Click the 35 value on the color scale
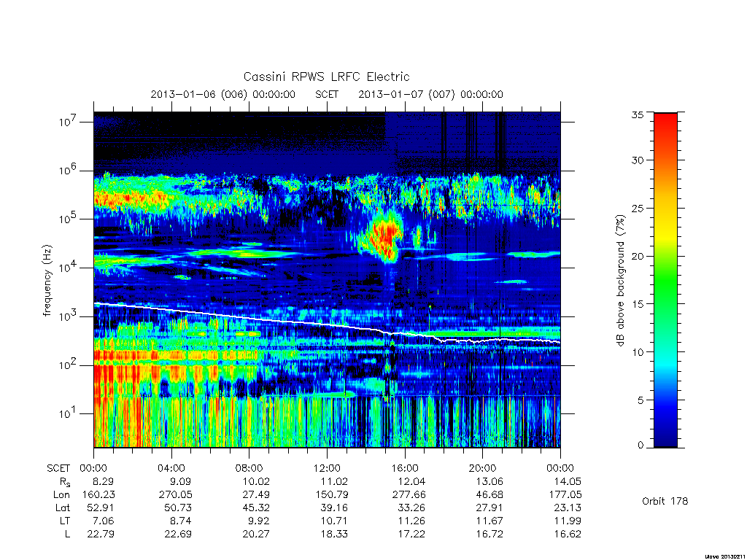Screen dimensions: 747x560 [x=637, y=114]
